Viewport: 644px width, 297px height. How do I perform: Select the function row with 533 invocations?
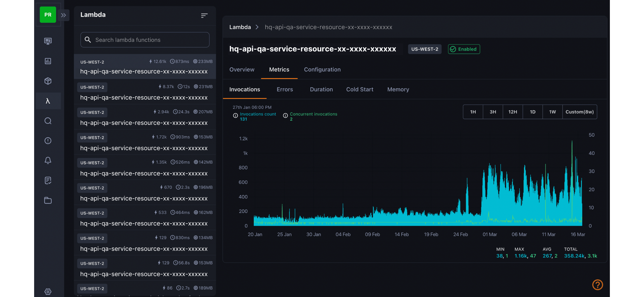coord(145,218)
